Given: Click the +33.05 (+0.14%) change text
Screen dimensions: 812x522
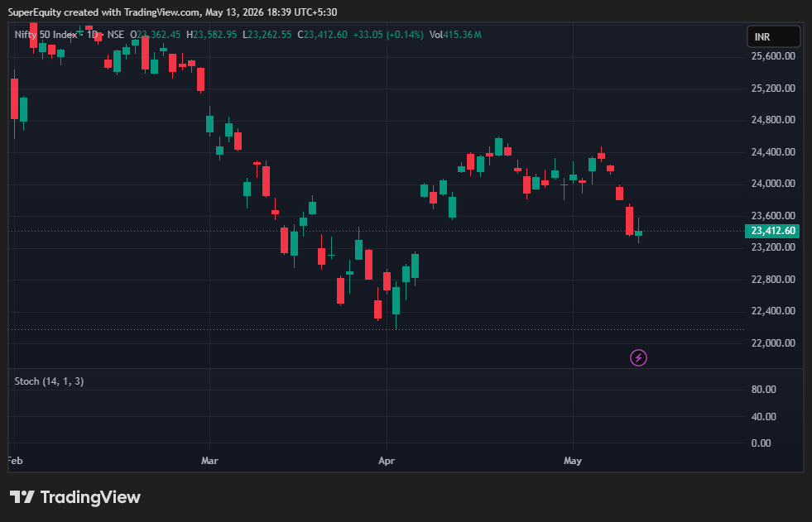Looking at the screenshot, I should tap(388, 35).
